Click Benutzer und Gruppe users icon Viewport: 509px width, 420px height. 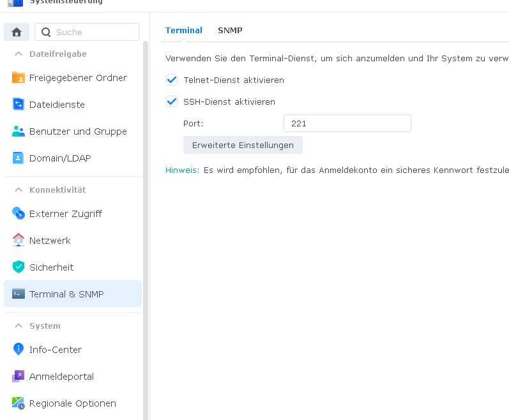(18, 131)
